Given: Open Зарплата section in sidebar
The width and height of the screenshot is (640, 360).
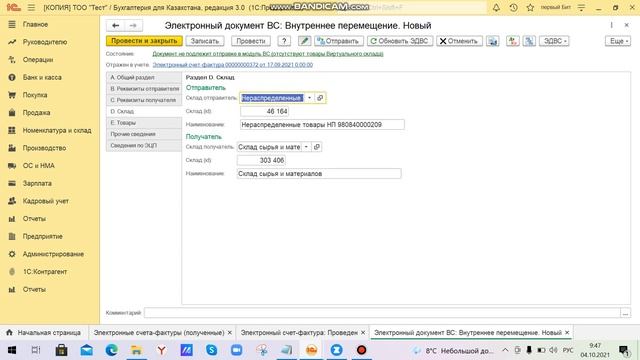Looking at the screenshot, I should 37,183.
